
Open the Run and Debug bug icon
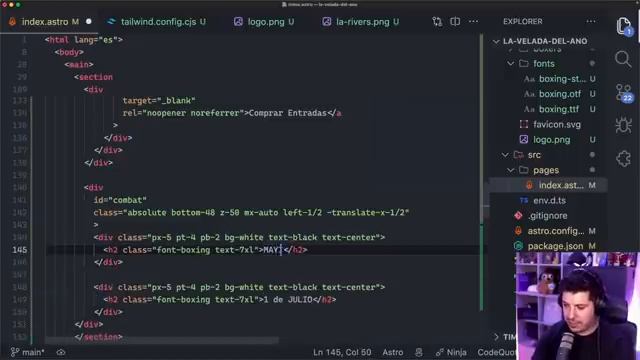pos(623,125)
